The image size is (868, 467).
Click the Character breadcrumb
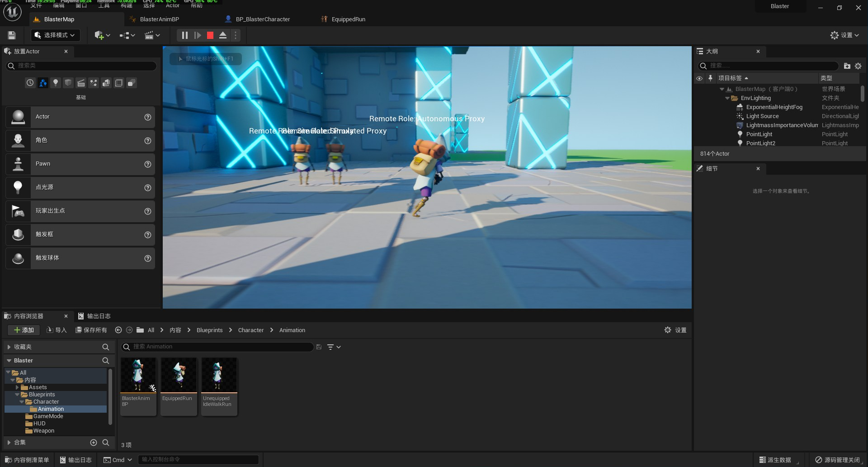click(251, 330)
